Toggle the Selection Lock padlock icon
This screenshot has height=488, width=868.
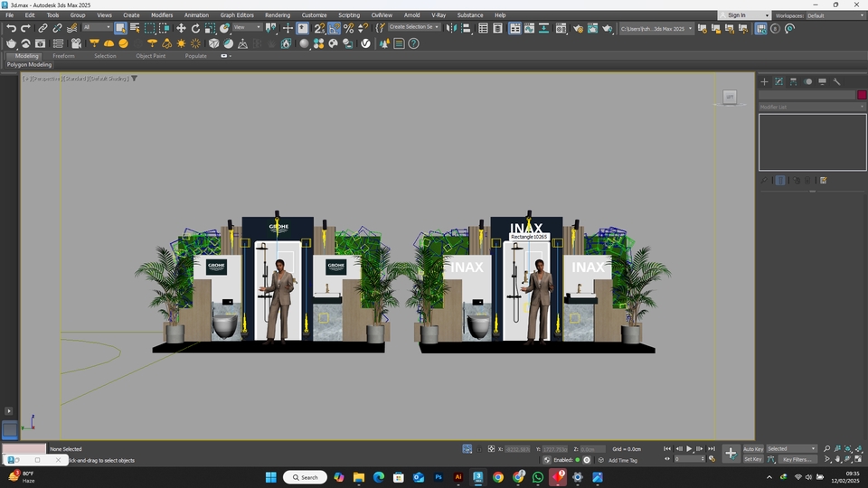tap(479, 449)
